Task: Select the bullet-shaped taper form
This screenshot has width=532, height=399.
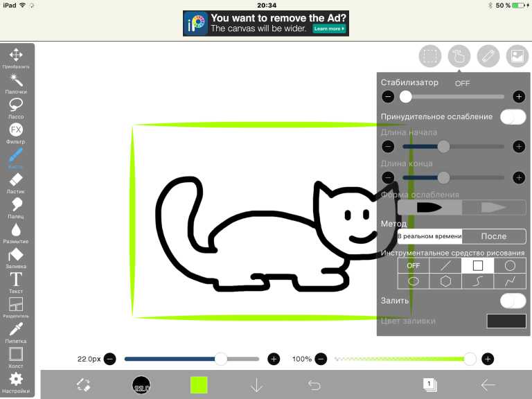Action: pos(429,207)
